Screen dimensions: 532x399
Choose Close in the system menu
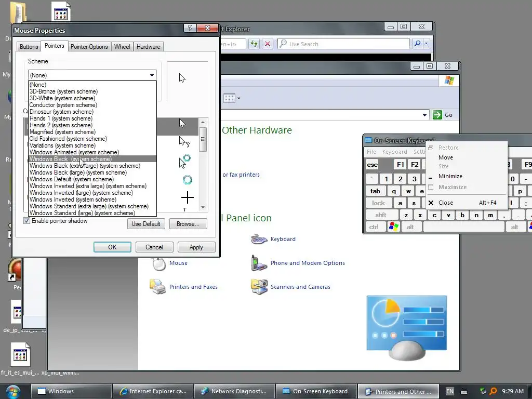(466, 203)
